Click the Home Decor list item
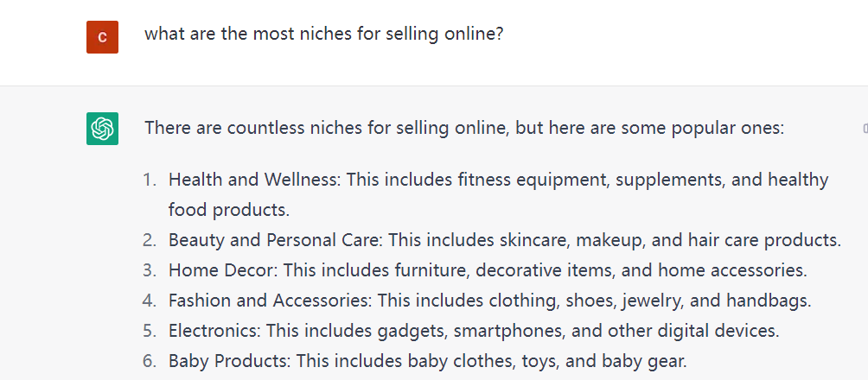Viewport: 868px width, 380px height. [488, 270]
